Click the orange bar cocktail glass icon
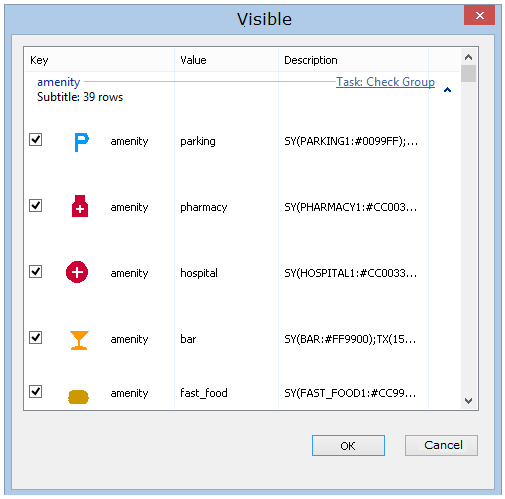 [79, 340]
